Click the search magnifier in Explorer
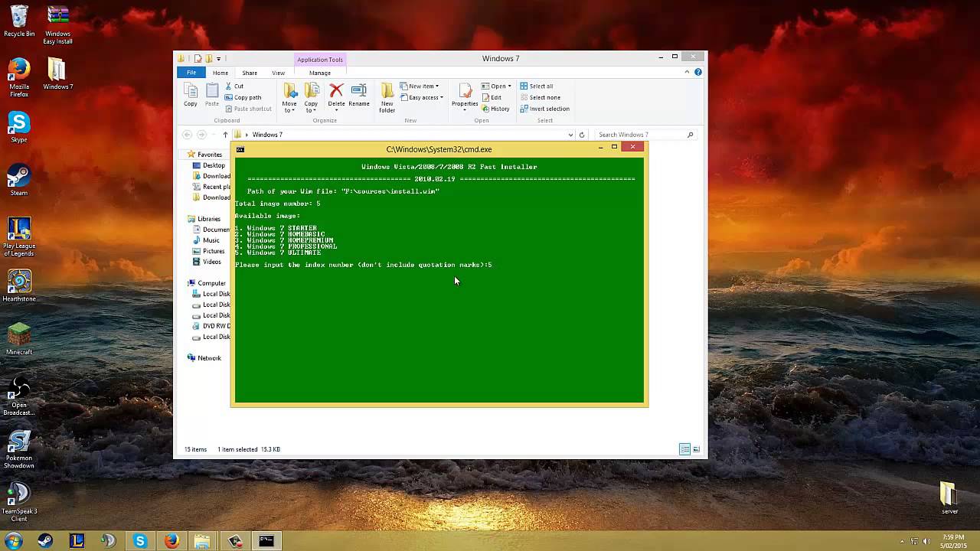This screenshot has width=980, height=551. [x=690, y=135]
